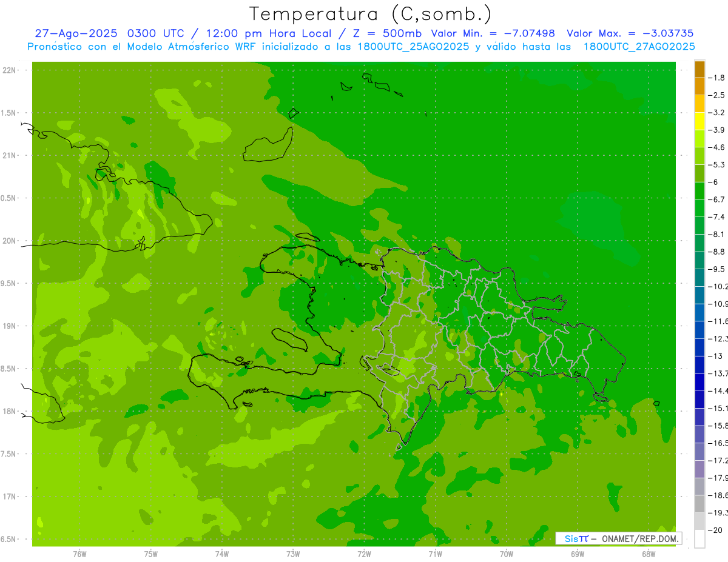Click the '1.5N' latitude axis label
The height and width of the screenshot is (562, 728).
(10, 113)
